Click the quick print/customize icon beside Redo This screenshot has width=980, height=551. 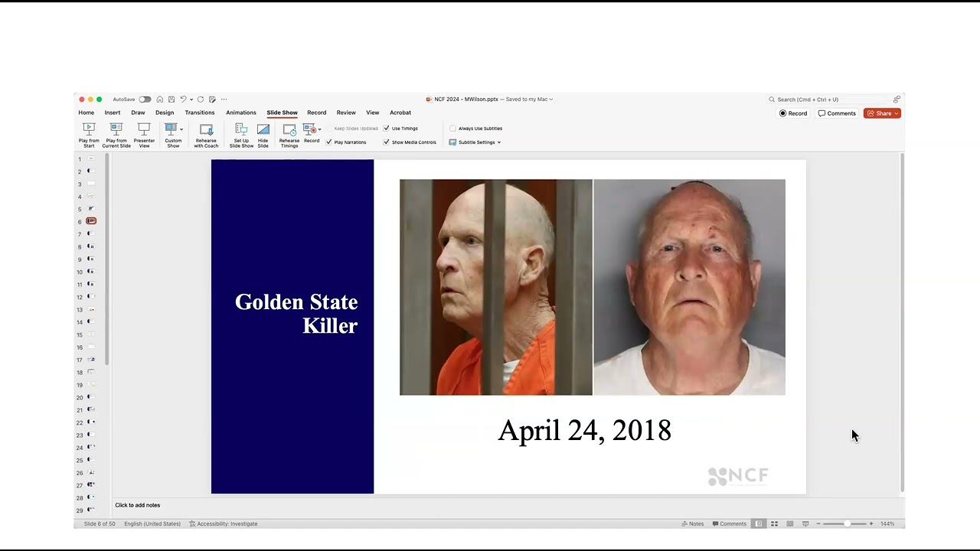coord(212,99)
